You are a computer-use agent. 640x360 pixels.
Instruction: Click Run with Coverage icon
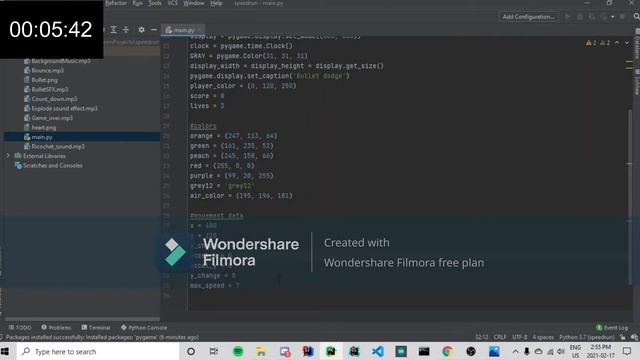591,17
